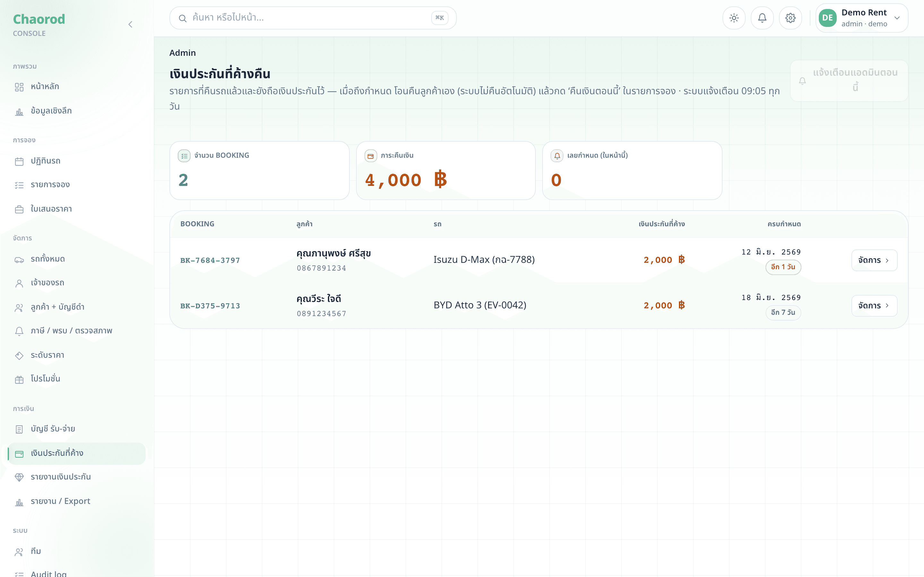Click the ข้อมูลเชิงลึก chart icon
Image resolution: width=924 pixels, height=577 pixels.
click(x=19, y=112)
